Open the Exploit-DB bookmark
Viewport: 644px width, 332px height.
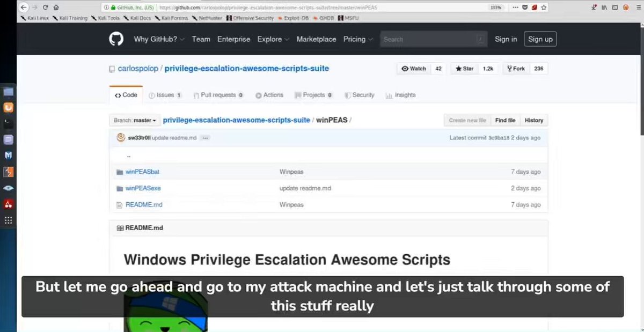click(292, 18)
